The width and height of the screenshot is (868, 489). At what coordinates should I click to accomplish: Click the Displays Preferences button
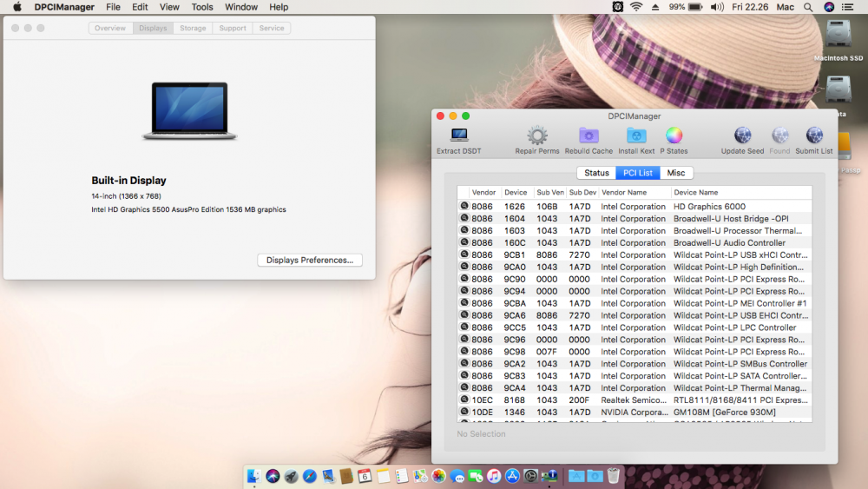(310, 261)
